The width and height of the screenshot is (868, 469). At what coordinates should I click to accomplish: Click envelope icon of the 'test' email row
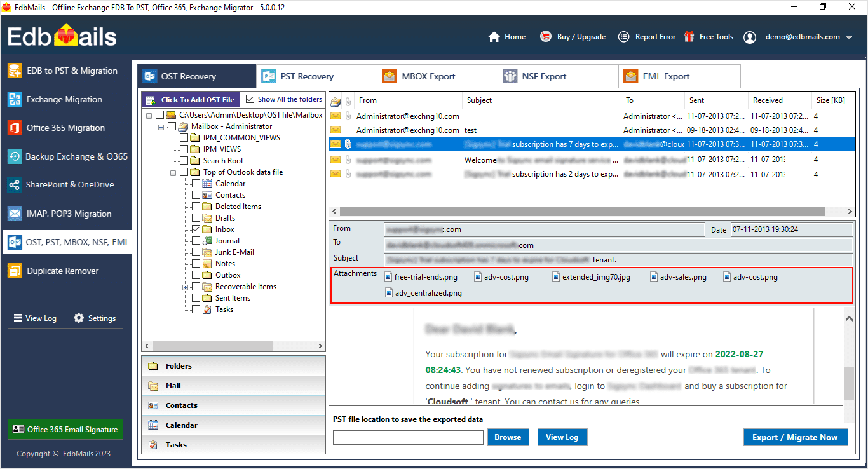[335, 130]
